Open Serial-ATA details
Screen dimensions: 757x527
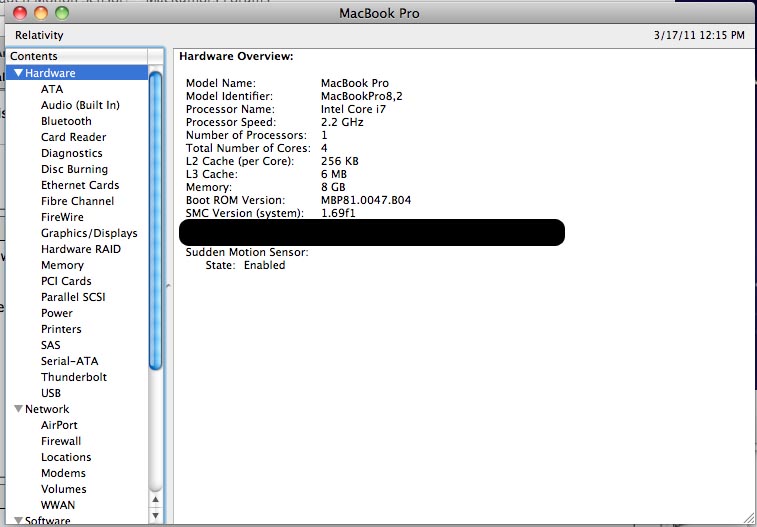[x=70, y=361]
